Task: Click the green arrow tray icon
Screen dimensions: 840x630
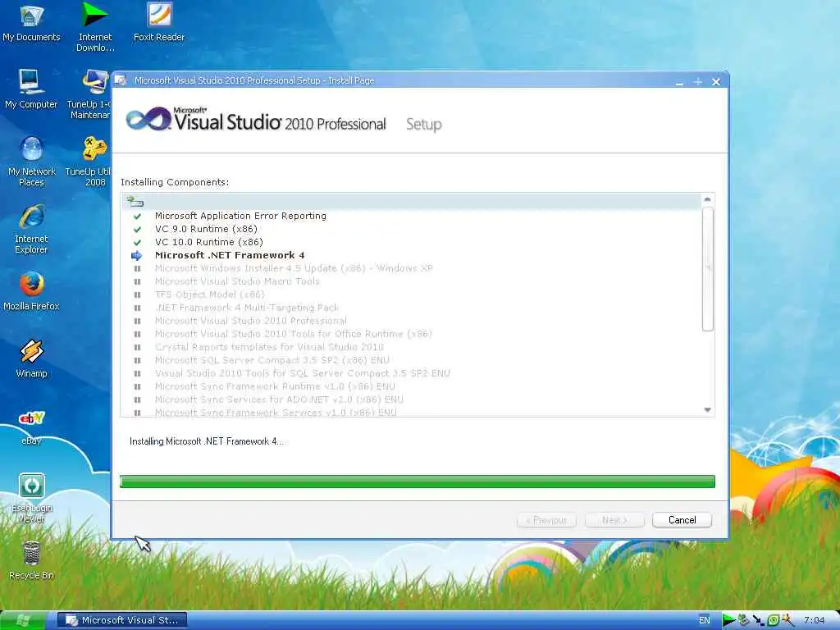Action: (728, 620)
